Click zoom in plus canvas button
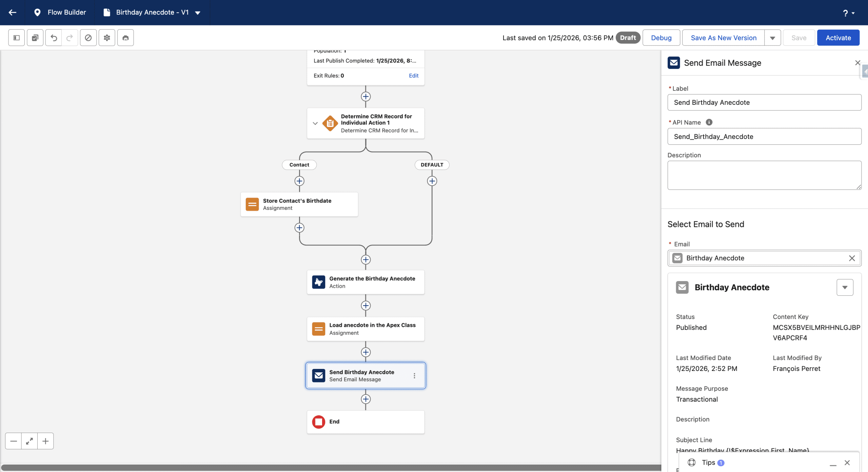 pyautogui.click(x=45, y=441)
